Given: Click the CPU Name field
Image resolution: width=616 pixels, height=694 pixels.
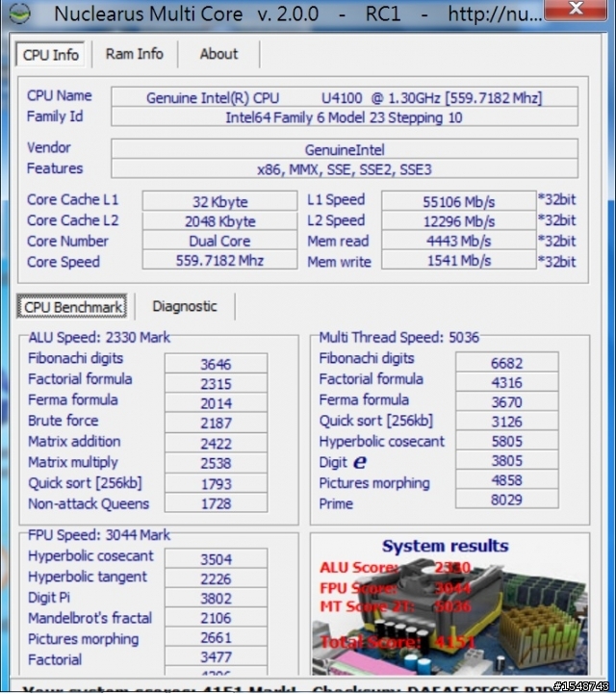Looking at the screenshot, I should [x=345, y=97].
